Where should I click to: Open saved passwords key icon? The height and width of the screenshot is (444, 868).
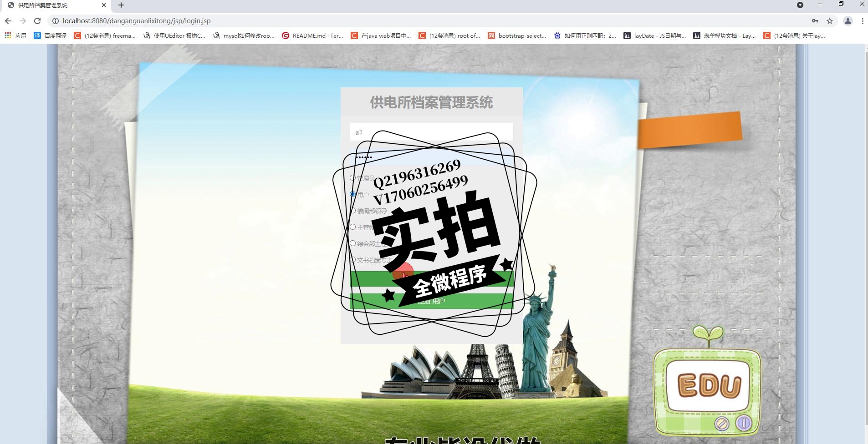(x=815, y=21)
